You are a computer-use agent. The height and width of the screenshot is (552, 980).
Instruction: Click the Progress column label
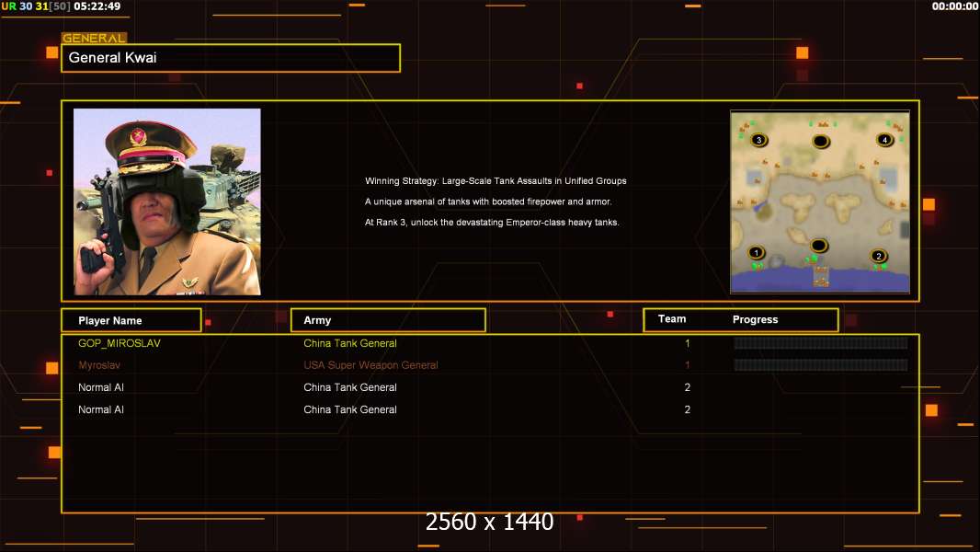coord(755,320)
